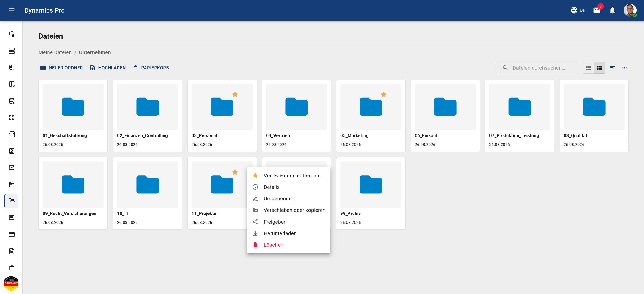Screen dimensions: 644x294
Task: Open the 07_Produktion_Leistung folder thumbnail
Action: pyautogui.click(x=520, y=107)
